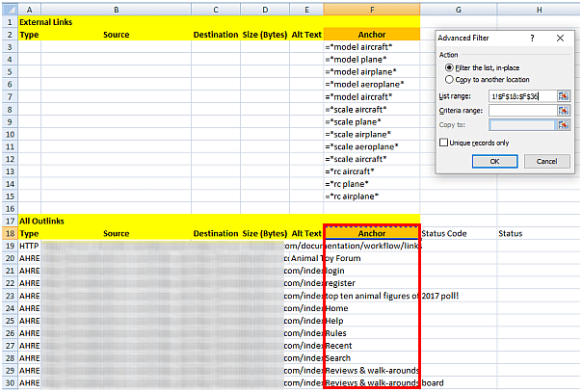
Task: Select column A header
Action: (x=29, y=10)
